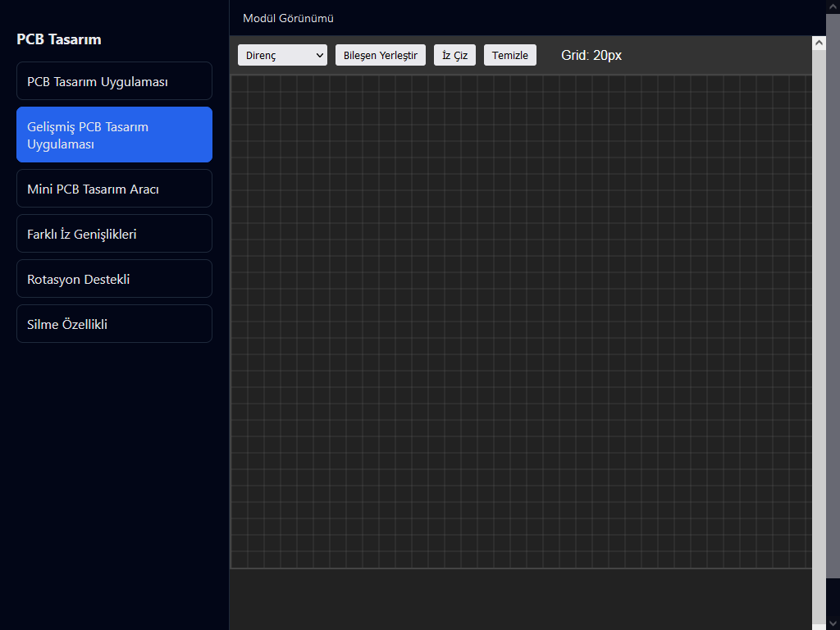Click the Modül Görünümü header
Screen dimensions: 840x630
pyautogui.click(x=288, y=18)
